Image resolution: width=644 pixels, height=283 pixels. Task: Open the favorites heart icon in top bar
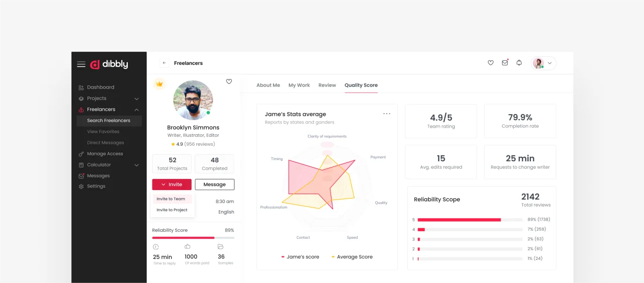pyautogui.click(x=491, y=63)
